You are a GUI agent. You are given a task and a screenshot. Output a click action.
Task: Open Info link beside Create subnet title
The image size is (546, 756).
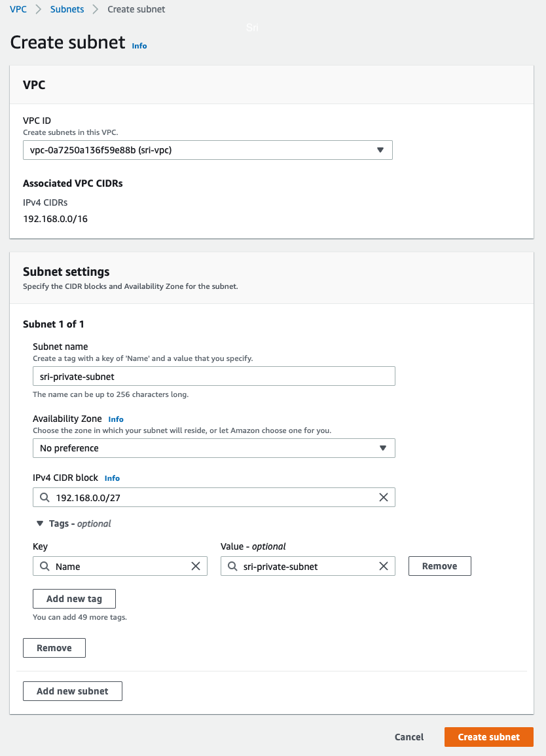coord(139,46)
